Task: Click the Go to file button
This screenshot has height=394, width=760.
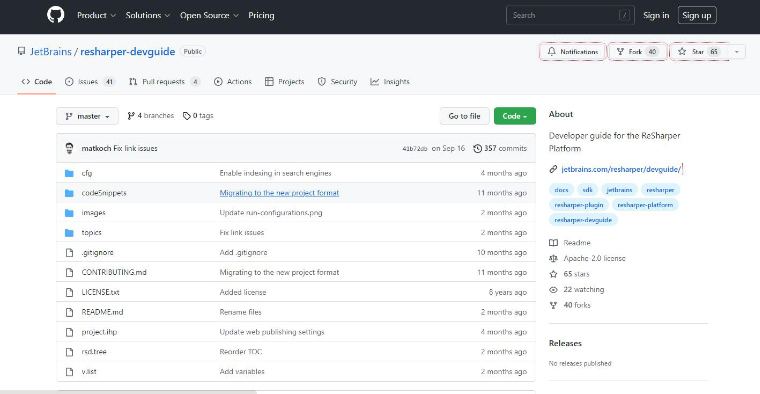Action: click(x=464, y=116)
